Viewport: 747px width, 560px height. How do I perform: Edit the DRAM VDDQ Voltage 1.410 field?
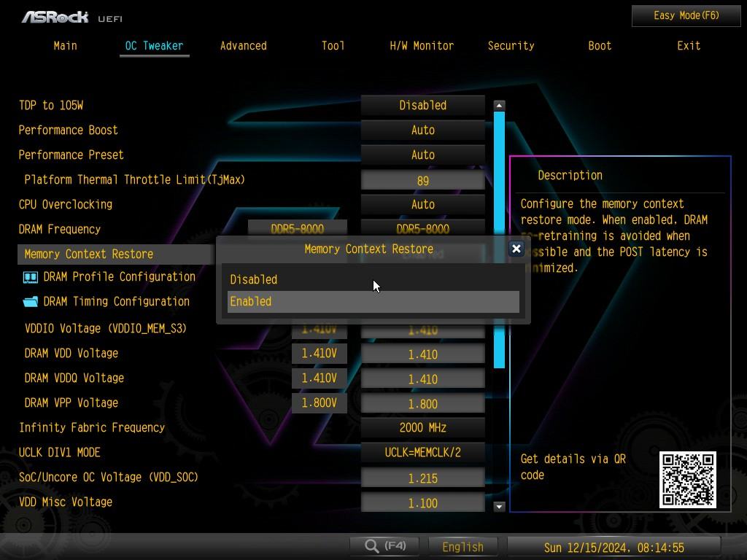tap(422, 379)
